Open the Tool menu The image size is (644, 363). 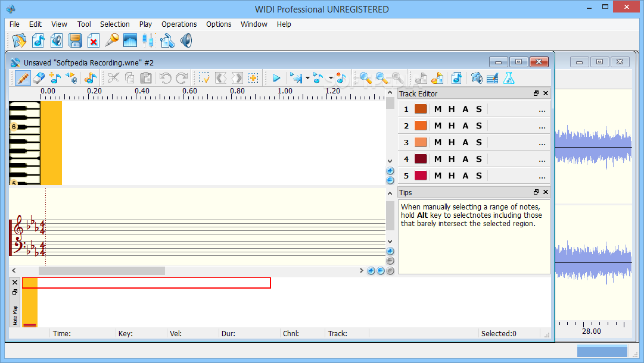[84, 24]
